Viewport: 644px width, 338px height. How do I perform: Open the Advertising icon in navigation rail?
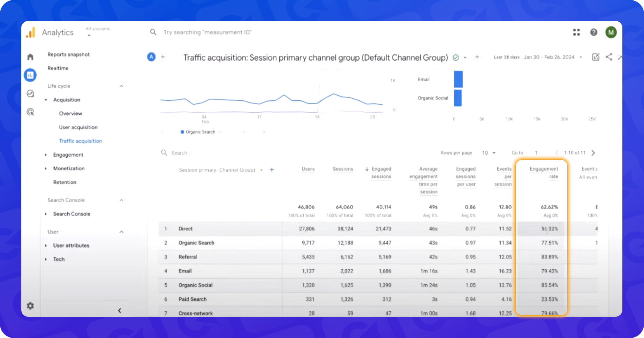click(x=30, y=112)
